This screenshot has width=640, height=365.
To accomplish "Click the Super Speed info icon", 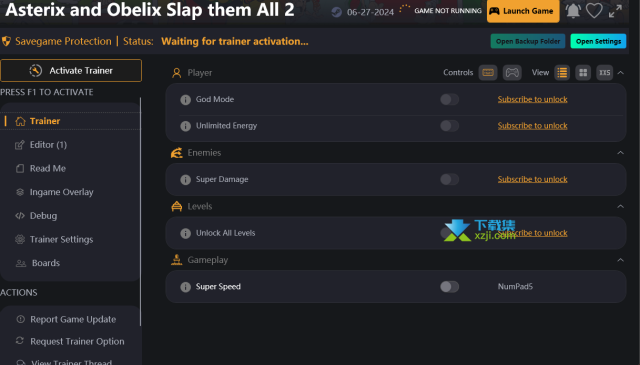I will pyautogui.click(x=185, y=287).
